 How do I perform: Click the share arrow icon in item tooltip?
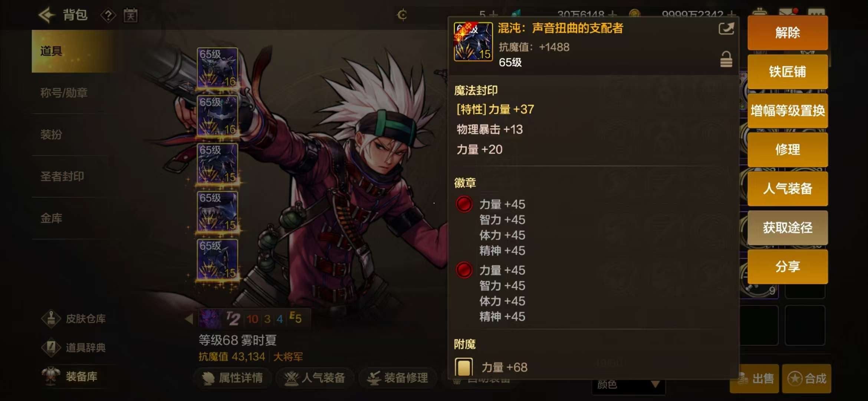tap(726, 29)
